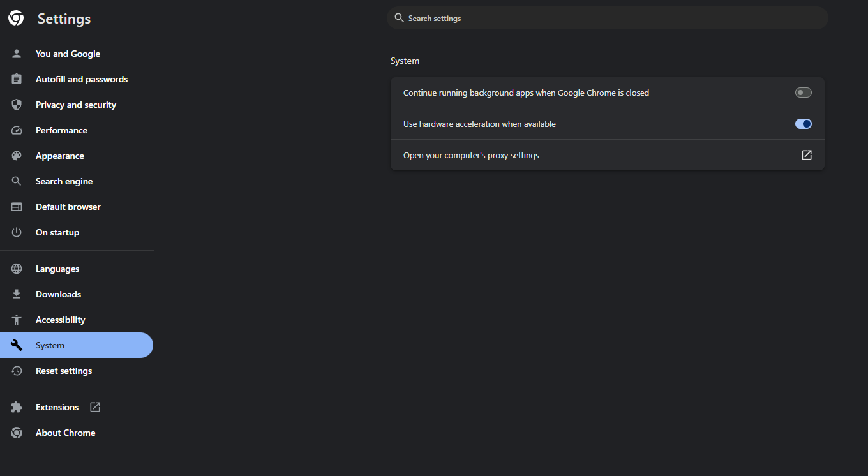Click the open-in-new icon for proxy settings
The image size is (868, 476).
[x=807, y=155]
